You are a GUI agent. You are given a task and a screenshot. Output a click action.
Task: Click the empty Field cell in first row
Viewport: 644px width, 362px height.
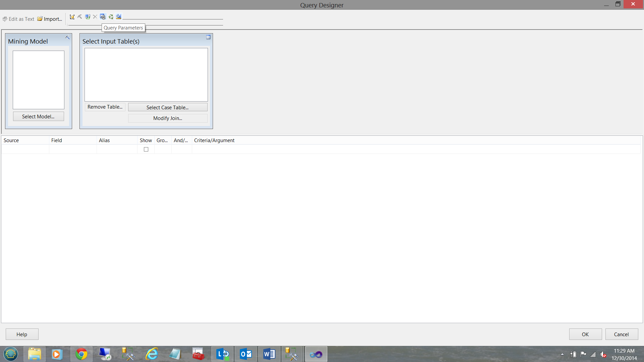(73, 149)
